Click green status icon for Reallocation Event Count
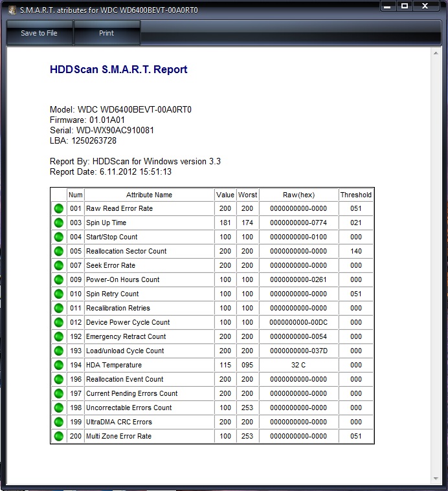The width and height of the screenshot is (448, 491). tap(58, 380)
